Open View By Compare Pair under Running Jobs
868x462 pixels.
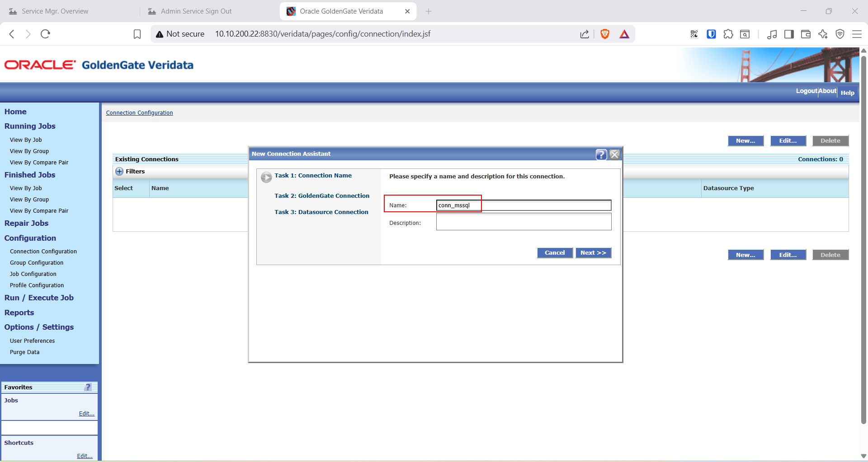click(x=39, y=163)
